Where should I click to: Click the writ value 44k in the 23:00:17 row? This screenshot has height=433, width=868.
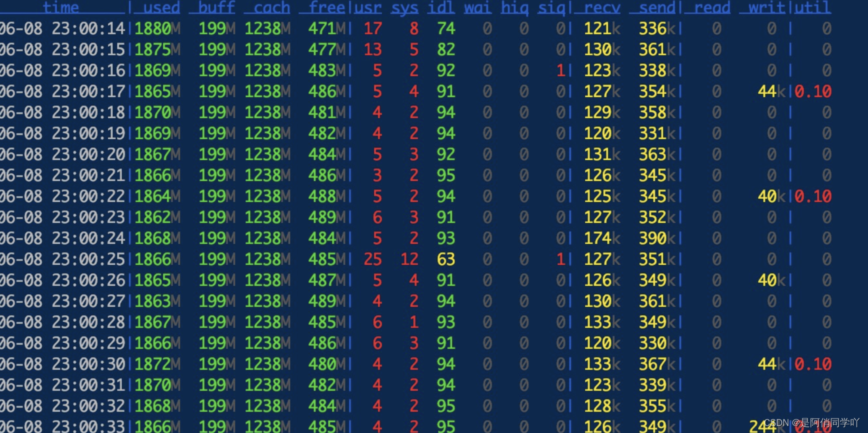(771, 91)
